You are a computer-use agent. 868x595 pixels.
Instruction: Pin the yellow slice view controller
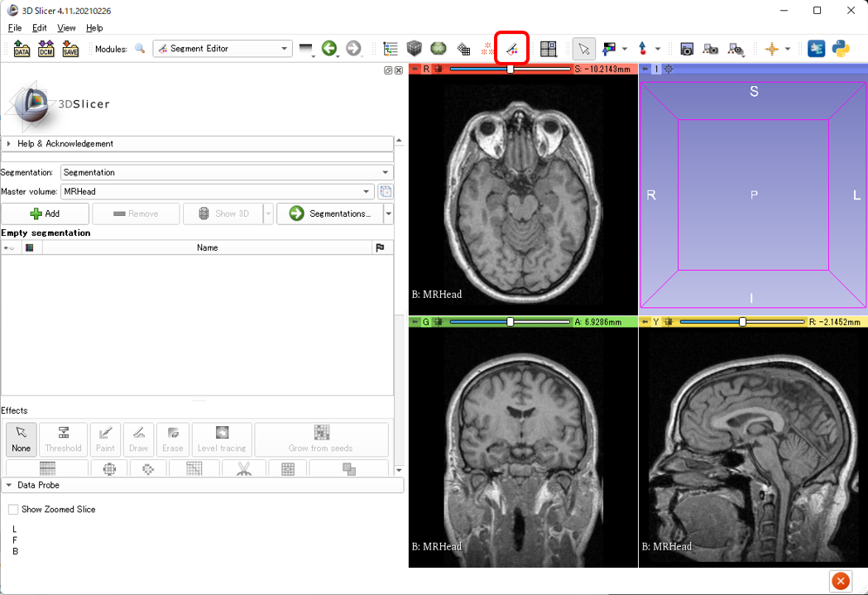pyautogui.click(x=645, y=321)
